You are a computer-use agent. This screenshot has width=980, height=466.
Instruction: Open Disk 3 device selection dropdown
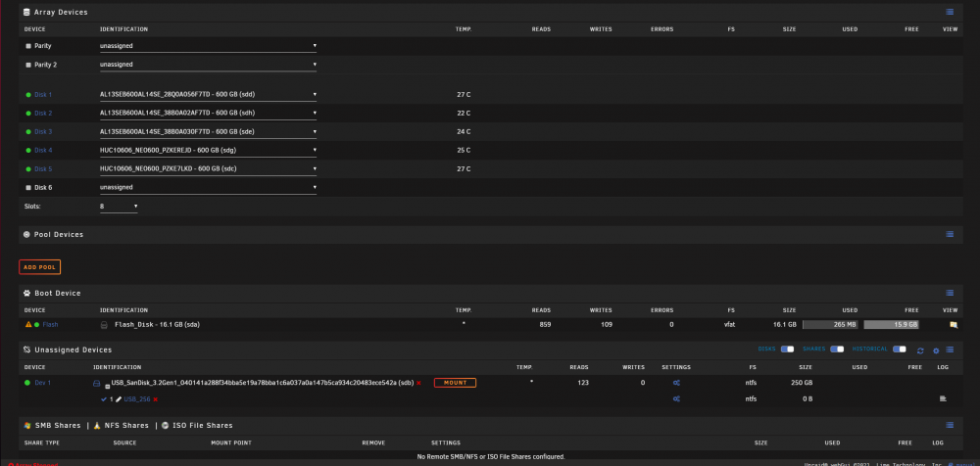tap(208, 132)
